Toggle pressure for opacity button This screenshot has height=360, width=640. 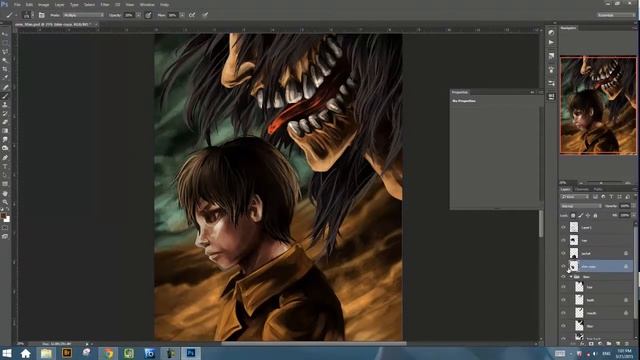pos(148,15)
